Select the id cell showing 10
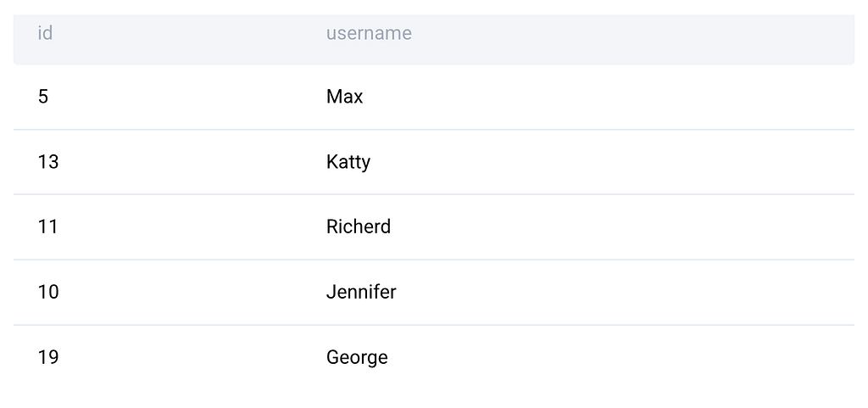This screenshot has height=408, width=868. 48,292
